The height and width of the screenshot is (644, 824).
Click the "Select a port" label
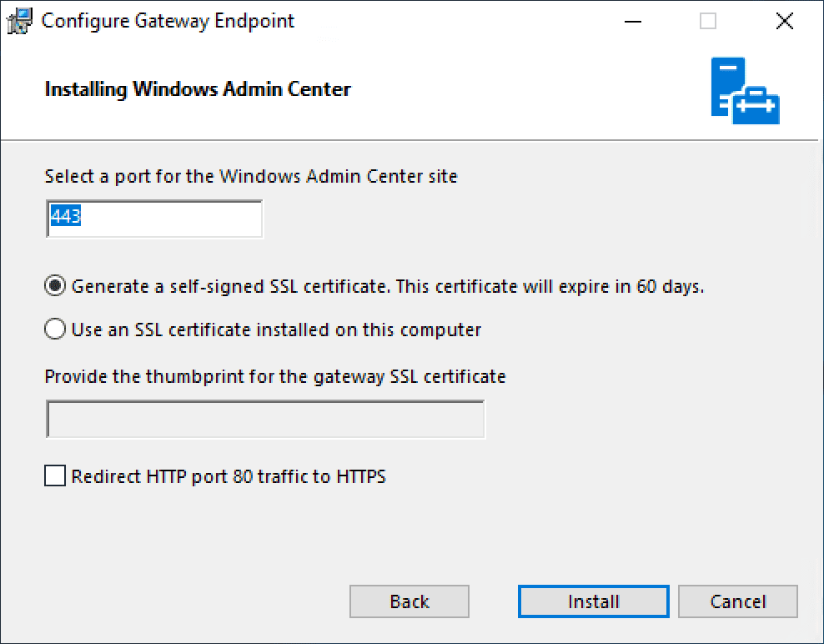coord(251,176)
